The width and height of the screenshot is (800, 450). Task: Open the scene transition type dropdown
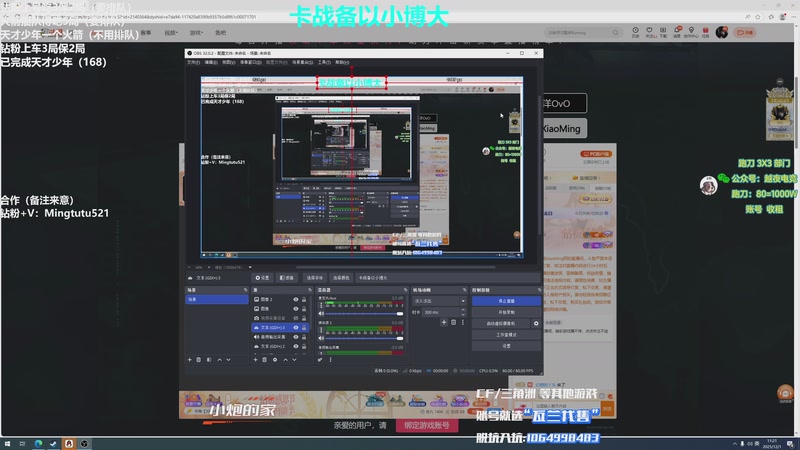pyautogui.click(x=439, y=301)
